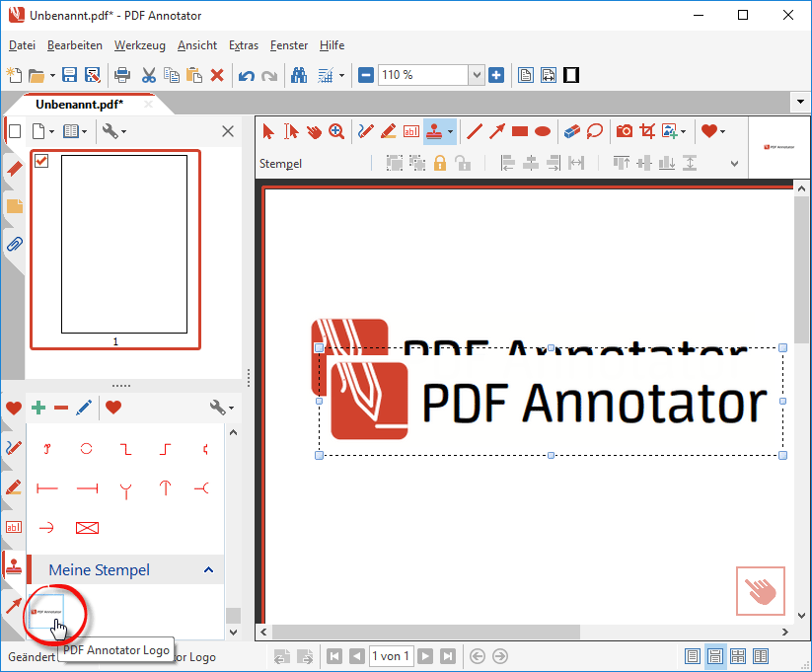
Task: Open a file using the folder icon
Action: [x=36, y=76]
